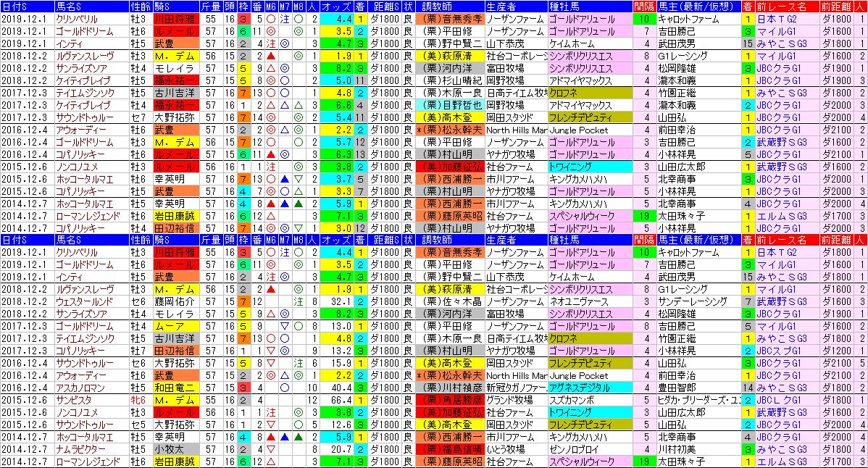Click owner 豊田智郎

pyautogui.click(x=677, y=388)
